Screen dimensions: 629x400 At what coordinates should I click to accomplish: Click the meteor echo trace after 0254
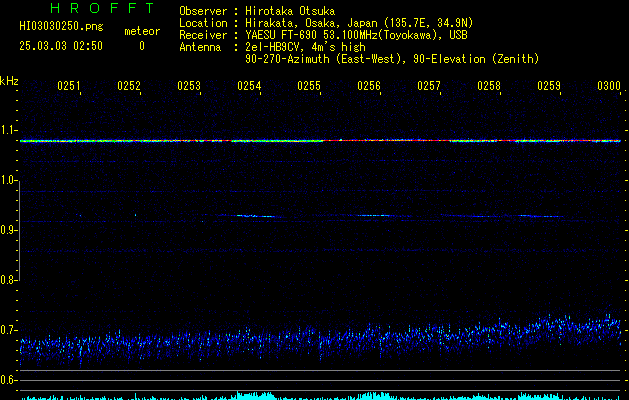point(255,216)
